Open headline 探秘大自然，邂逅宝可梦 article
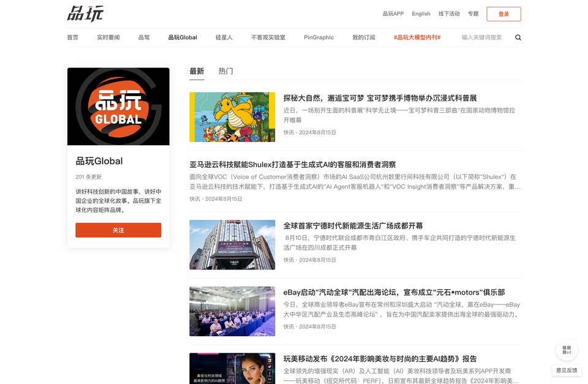588x384 pixels. click(x=380, y=98)
